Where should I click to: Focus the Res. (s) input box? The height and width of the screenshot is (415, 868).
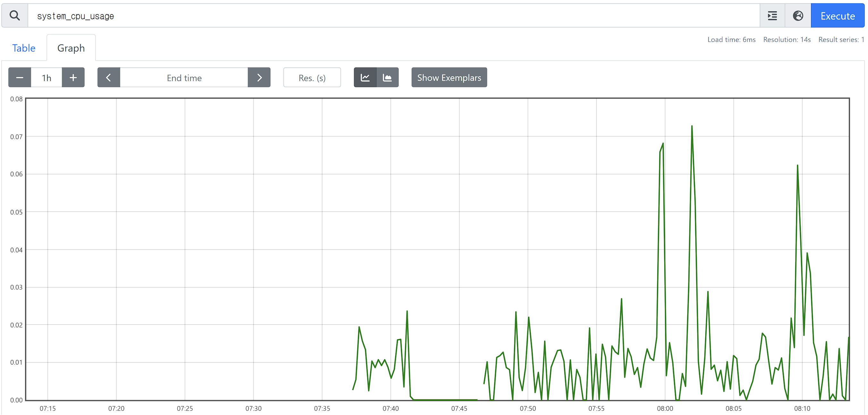coord(312,78)
